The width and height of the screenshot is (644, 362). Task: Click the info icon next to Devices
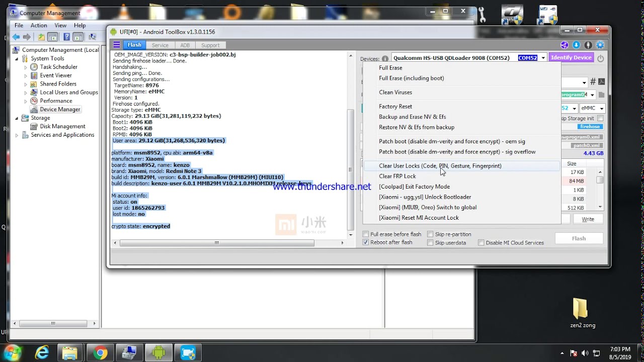click(385, 59)
